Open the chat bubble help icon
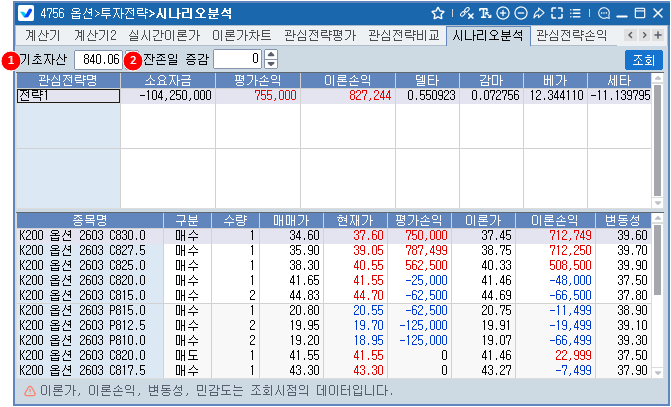671x407 pixels. (603, 14)
